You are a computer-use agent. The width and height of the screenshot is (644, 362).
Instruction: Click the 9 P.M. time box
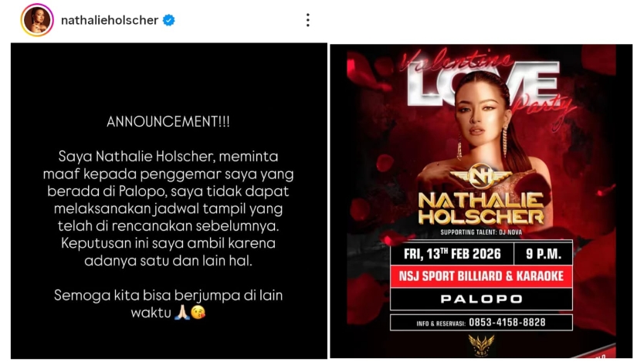(x=544, y=254)
